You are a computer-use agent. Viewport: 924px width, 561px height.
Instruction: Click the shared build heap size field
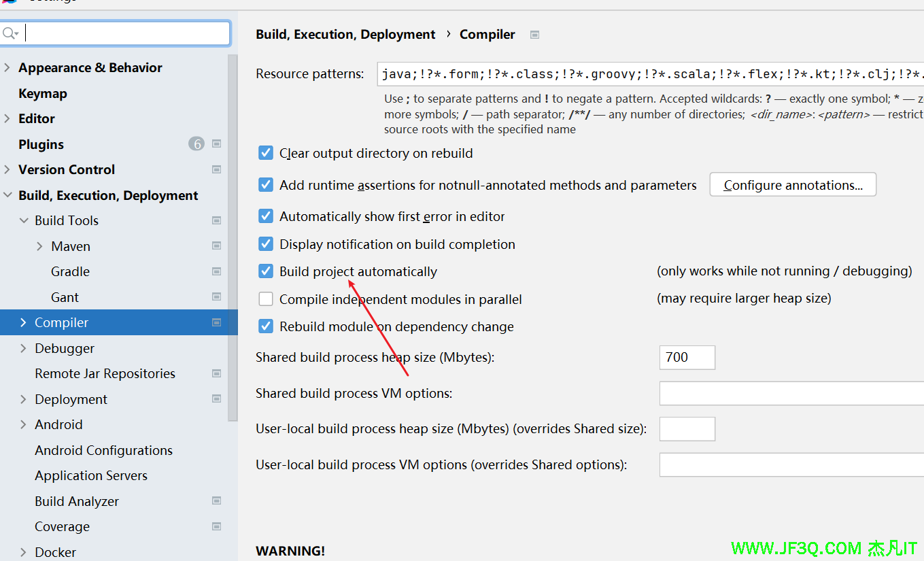pos(687,357)
